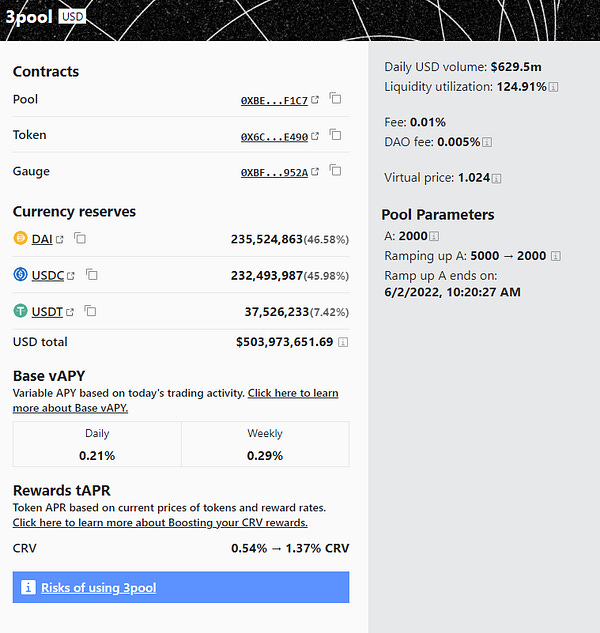The width and height of the screenshot is (600, 633).
Task: Click external link icon next to Token address
Action: coord(315,136)
